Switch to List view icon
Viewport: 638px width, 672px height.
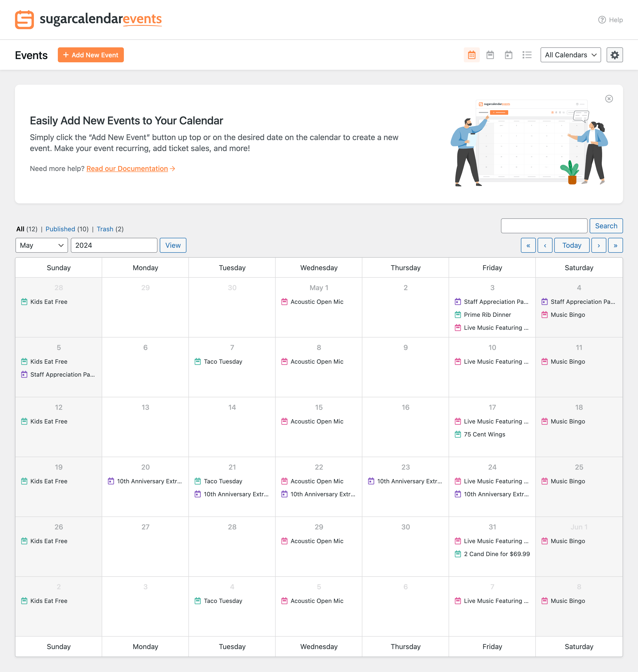[527, 55]
